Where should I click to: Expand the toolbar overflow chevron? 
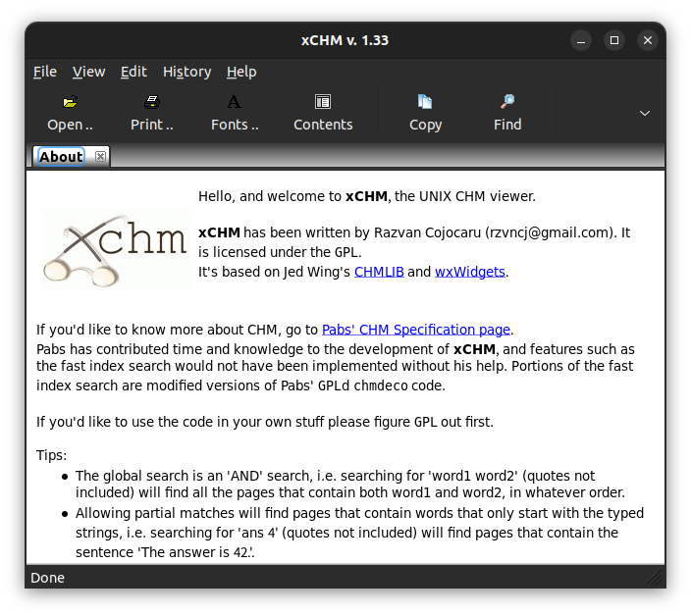pyautogui.click(x=645, y=113)
